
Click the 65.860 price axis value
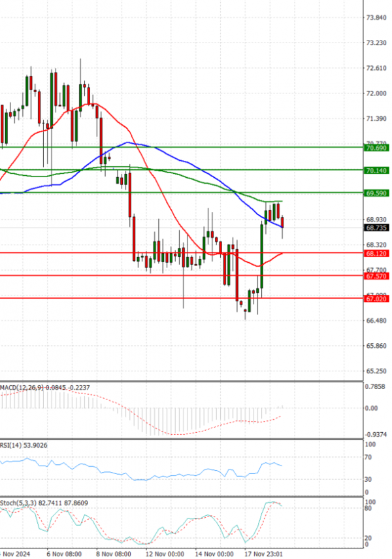click(376, 346)
